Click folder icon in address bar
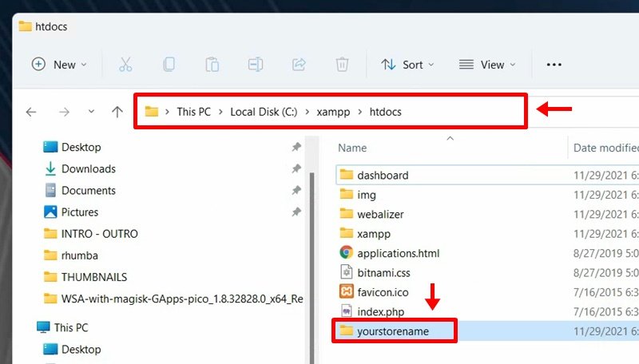The image size is (639, 364). (152, 111)
